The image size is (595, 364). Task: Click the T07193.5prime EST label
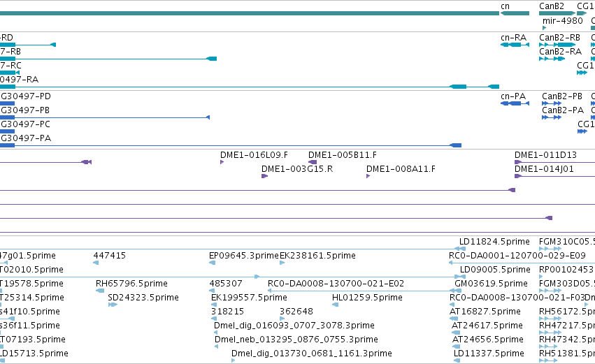[33, 340]
